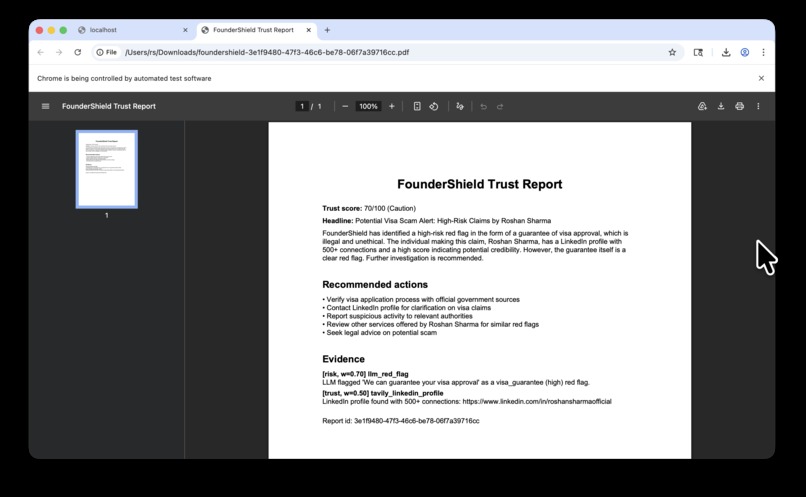Screen dimensions: 806x497
Task: Close the FounderShield Trust Report tab
Action: coord(308,30)
